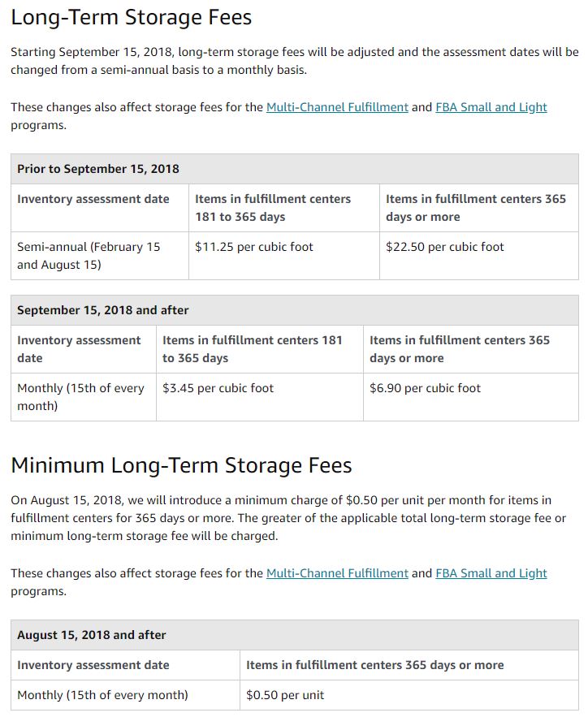This screenshot has height=717, width=588.
Task: Click the Minimum Long-Term Storage Fees heading
Action: pos(181,465)
